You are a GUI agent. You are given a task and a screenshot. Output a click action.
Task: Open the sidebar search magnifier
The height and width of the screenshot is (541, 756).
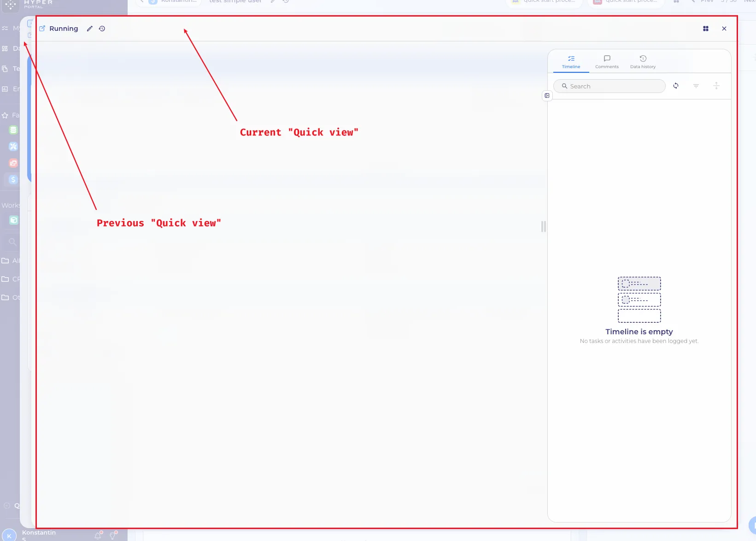[12, 242]
